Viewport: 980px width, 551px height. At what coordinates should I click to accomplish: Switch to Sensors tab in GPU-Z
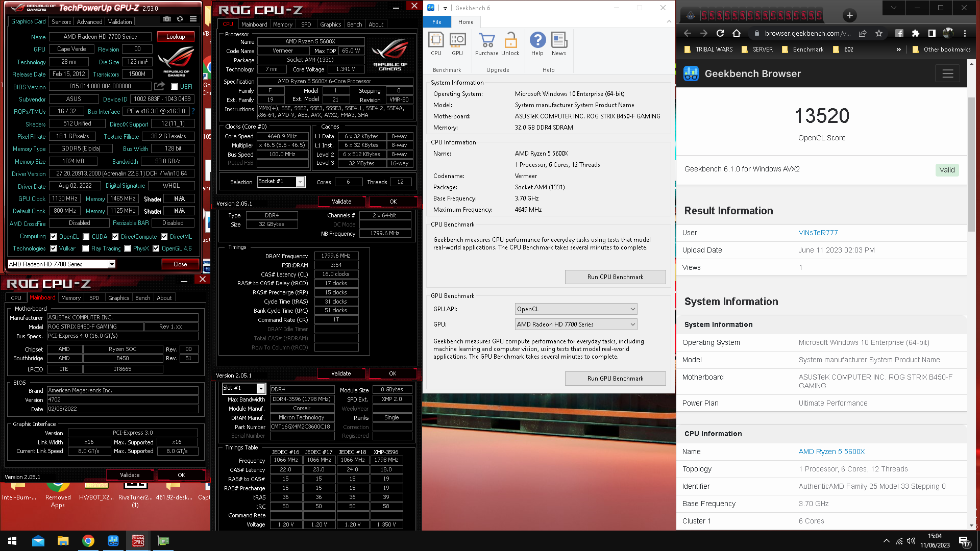click(61, 22)
